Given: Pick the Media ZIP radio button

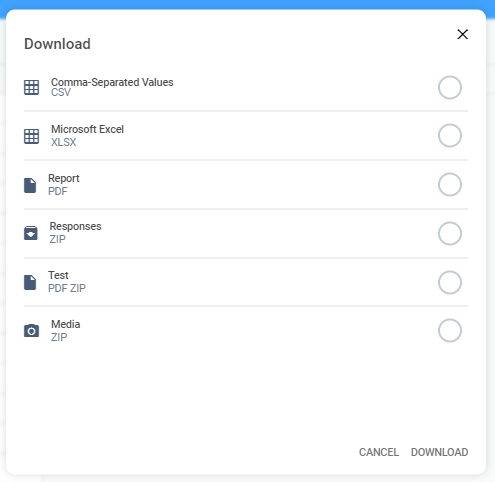Looking at the screenshot, I should 450,331.
